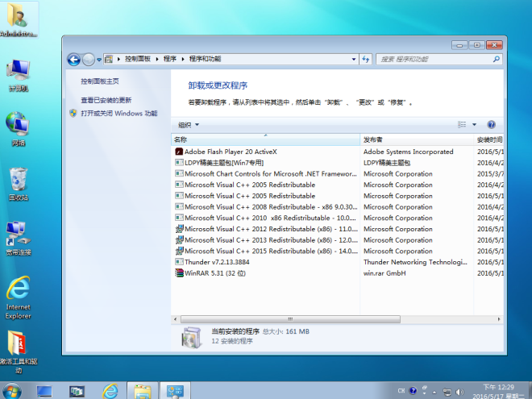
Task: Open 查看已安装的更新 link
Action: (106, 100)
